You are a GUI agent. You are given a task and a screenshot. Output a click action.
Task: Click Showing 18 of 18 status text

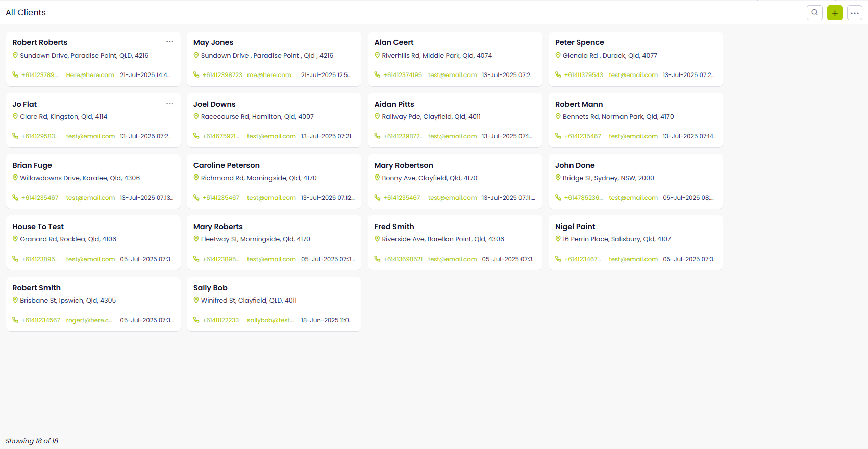point(32,441)
